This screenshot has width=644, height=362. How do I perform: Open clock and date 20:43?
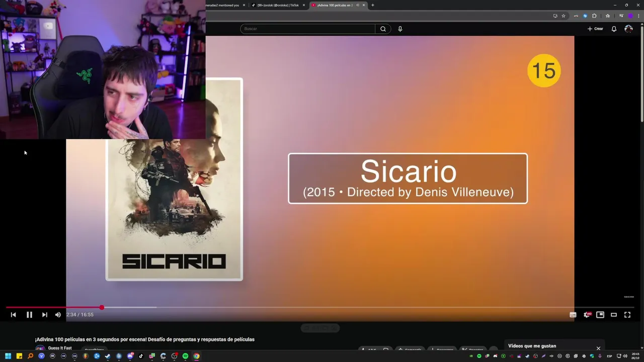636,356
